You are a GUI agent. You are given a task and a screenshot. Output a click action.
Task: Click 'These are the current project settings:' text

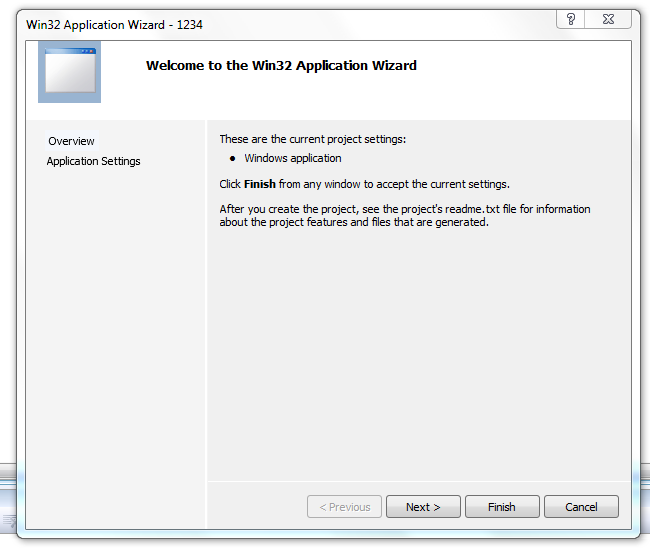click(x=313, y=139)
